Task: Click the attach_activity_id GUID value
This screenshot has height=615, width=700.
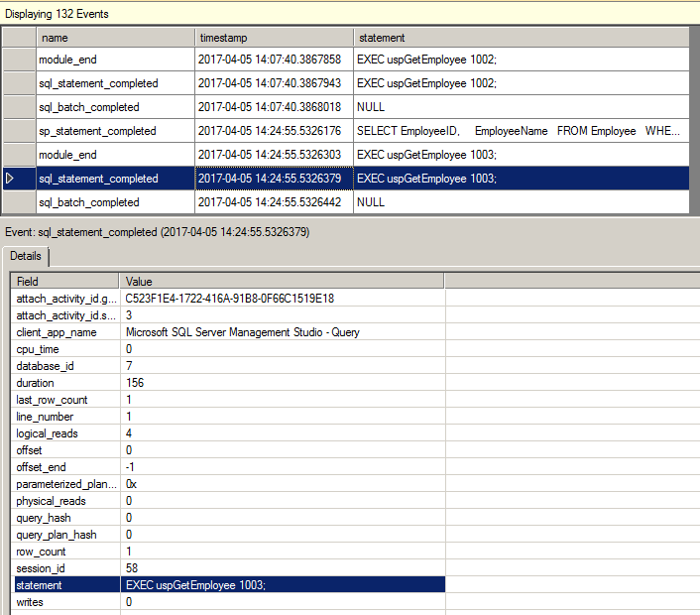Action: [229, 299]
